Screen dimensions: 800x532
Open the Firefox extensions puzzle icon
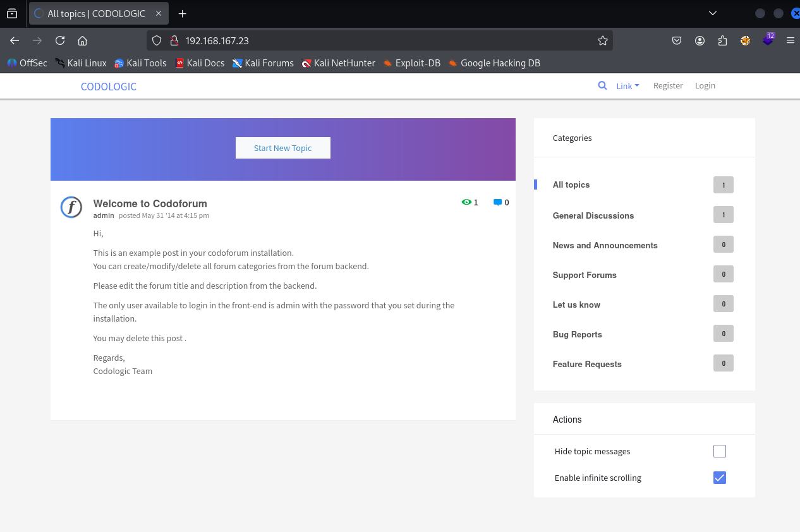point(722,40)
